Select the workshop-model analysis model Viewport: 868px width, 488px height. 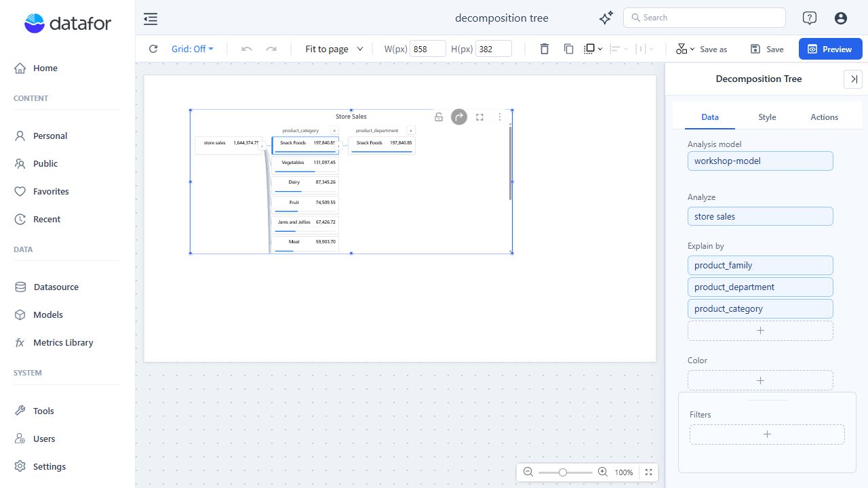(760, 161)
